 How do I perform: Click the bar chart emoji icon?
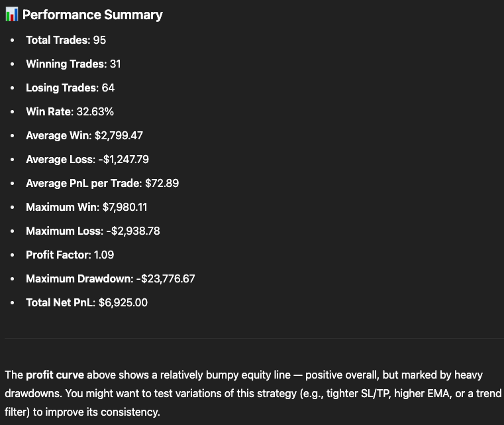tap(11, 15)
